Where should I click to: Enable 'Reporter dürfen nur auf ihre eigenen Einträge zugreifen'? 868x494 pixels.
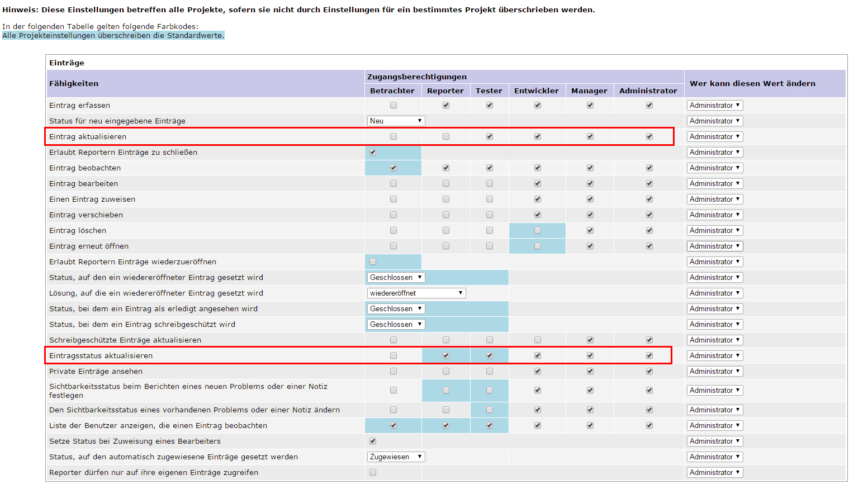pos(373,472)
